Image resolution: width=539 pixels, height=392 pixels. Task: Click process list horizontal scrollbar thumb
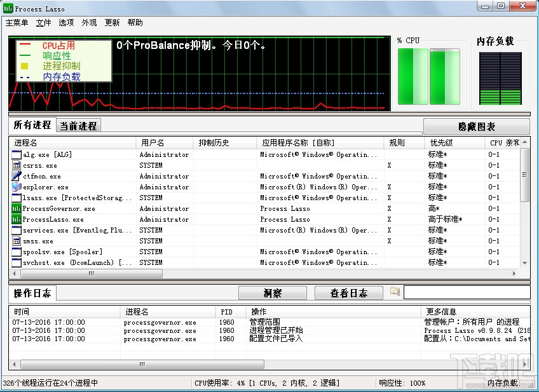[92, 274]
